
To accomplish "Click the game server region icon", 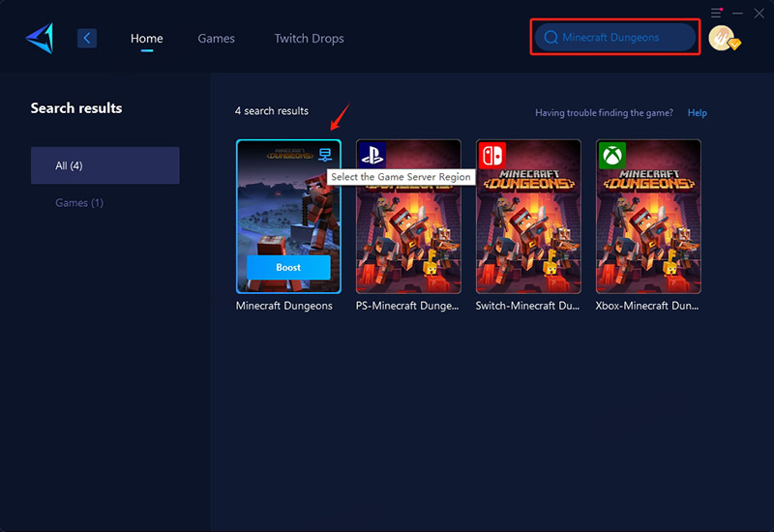I will click(x=325, y=155).
